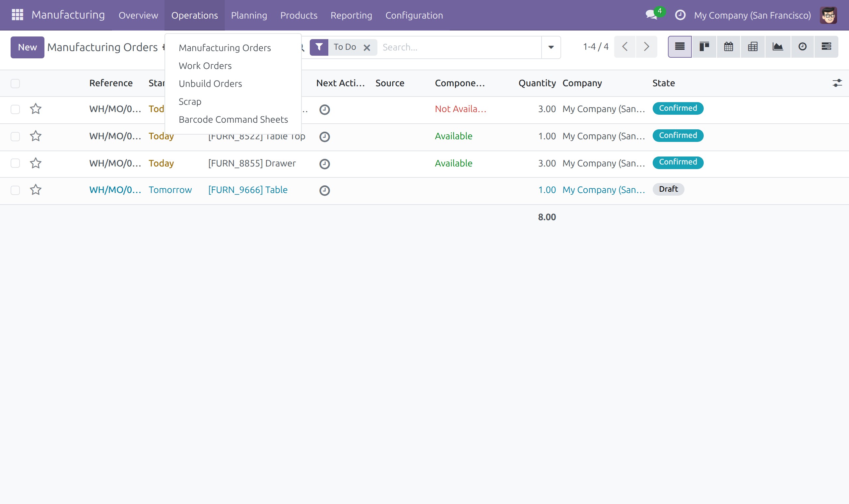
Task: Toggle the select-all header checkbox
Action: (15, 83)
